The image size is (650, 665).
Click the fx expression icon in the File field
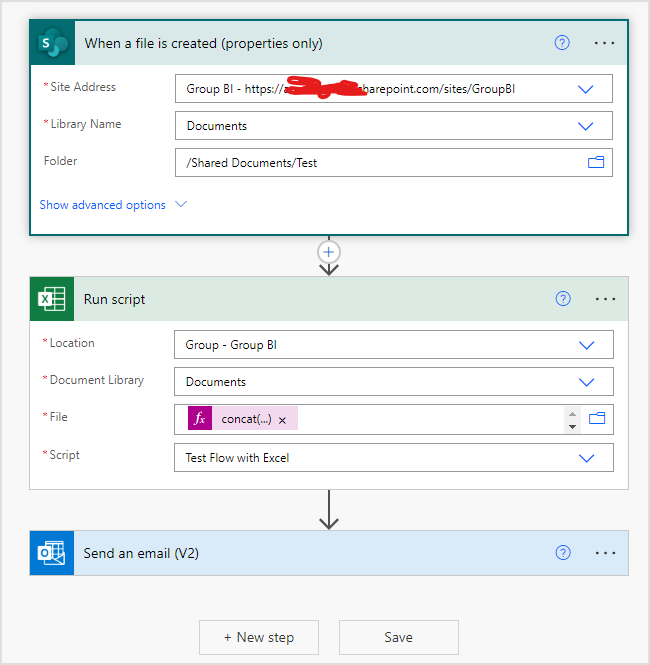(200, 419)
